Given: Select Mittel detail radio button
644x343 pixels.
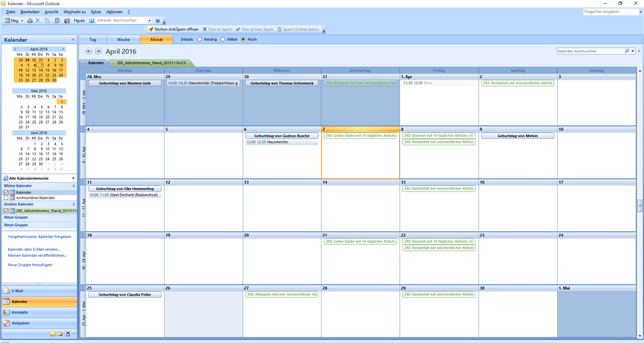Looking at the screenshot, I should click(x=223, y=40).
